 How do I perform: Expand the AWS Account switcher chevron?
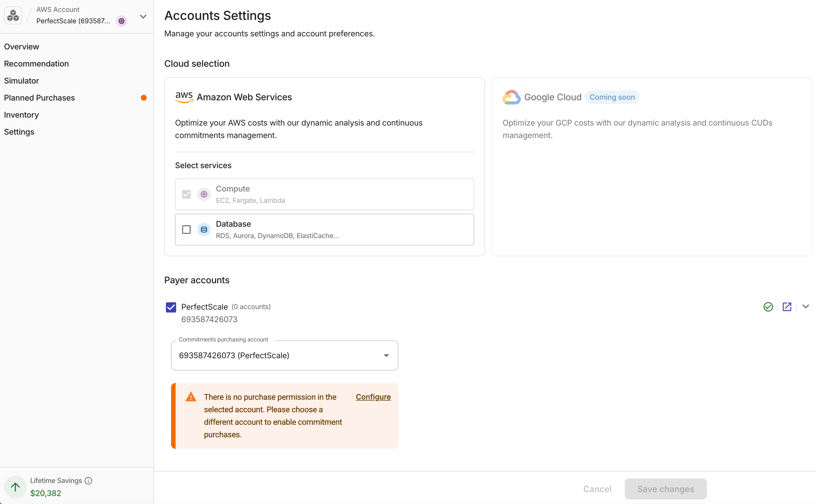click(143, 17)
